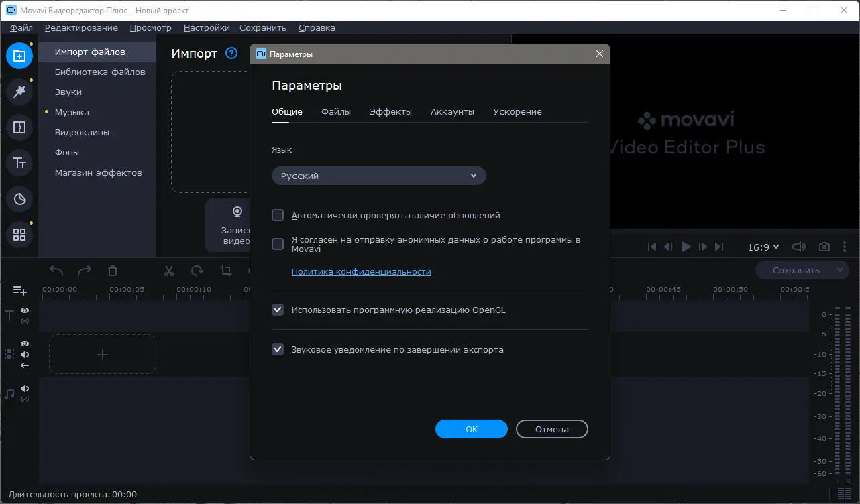Open the Titles panel with Tt icon
Image resolution: width=860 pixels, height=504 pixels.
19,163
